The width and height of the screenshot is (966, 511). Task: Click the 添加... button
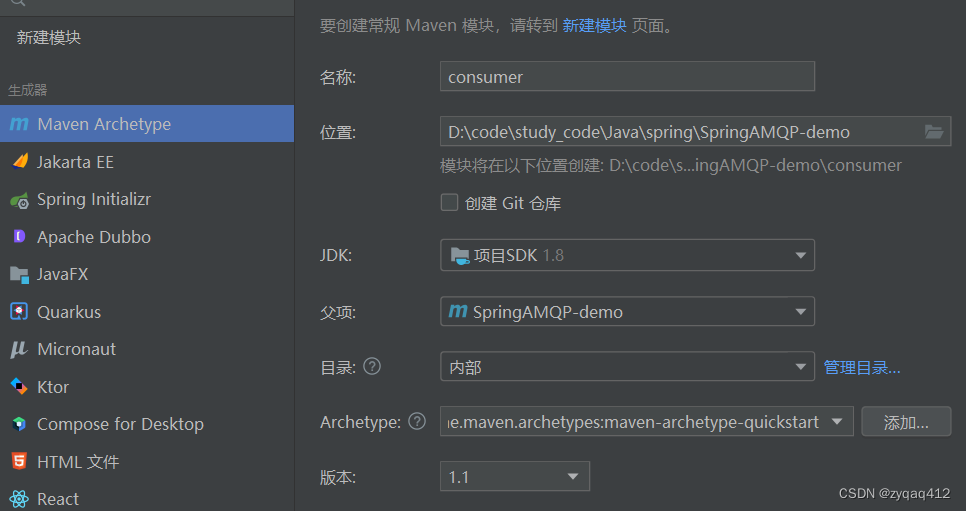point(906,422)
